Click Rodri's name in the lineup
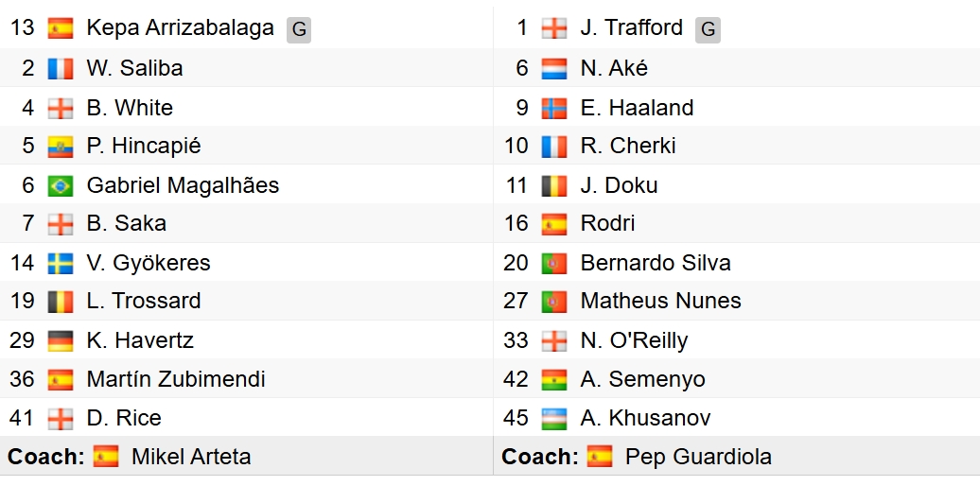This screenshot has height=486, width=980. click(607, 223)
